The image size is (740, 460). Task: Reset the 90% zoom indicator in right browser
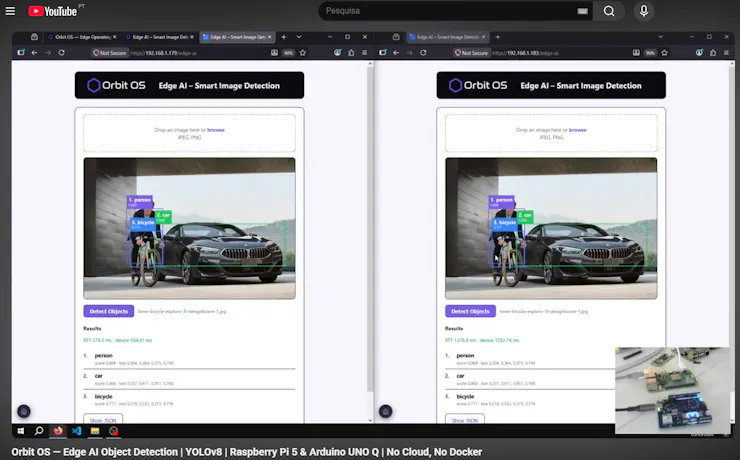click(650, 53)
